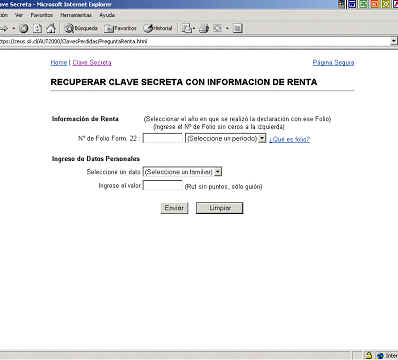Click the Enviar button
398x360 pixels.
click(x=174, y=208)
